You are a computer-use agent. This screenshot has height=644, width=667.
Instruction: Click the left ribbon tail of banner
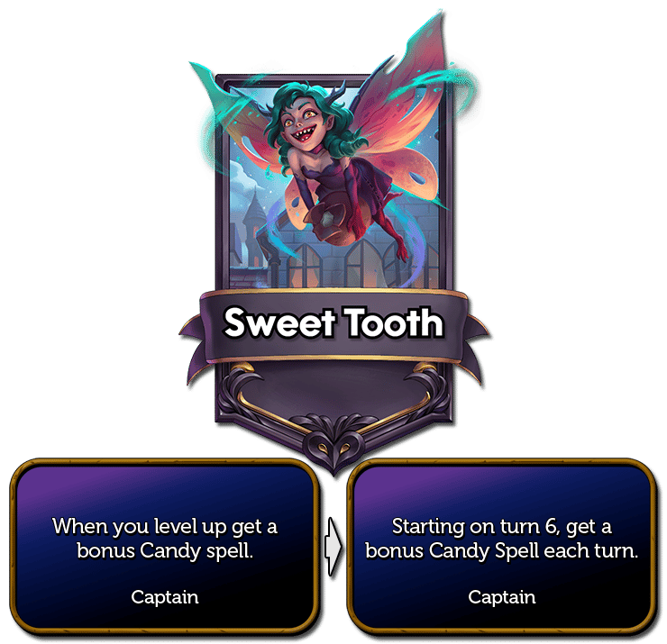click(196, 348)
